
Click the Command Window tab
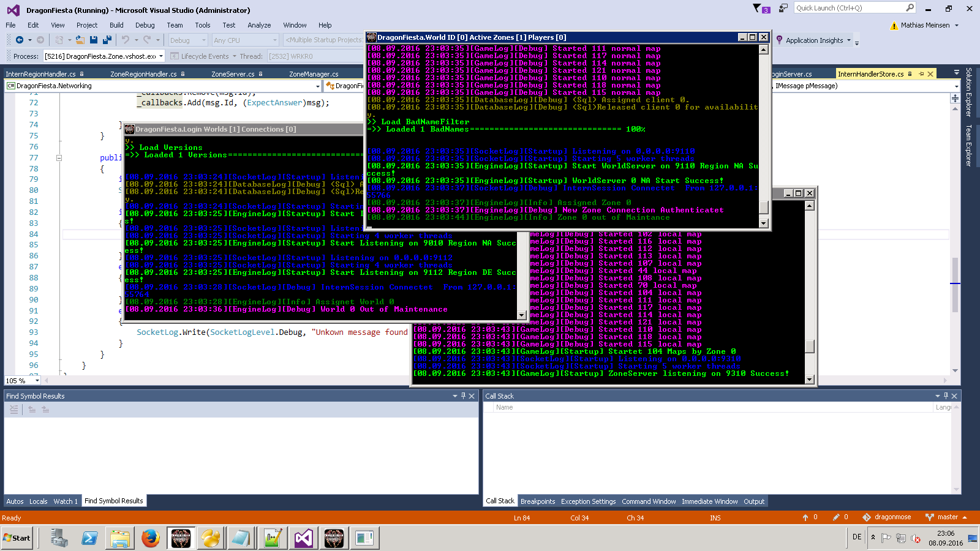pyautogui.click(x=649, y=501)
